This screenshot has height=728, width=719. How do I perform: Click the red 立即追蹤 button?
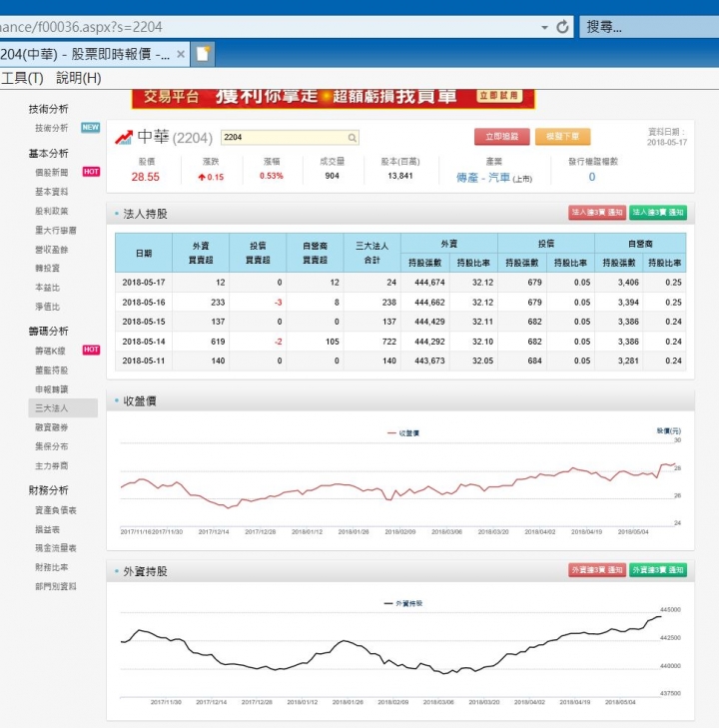tap(501, 137)
